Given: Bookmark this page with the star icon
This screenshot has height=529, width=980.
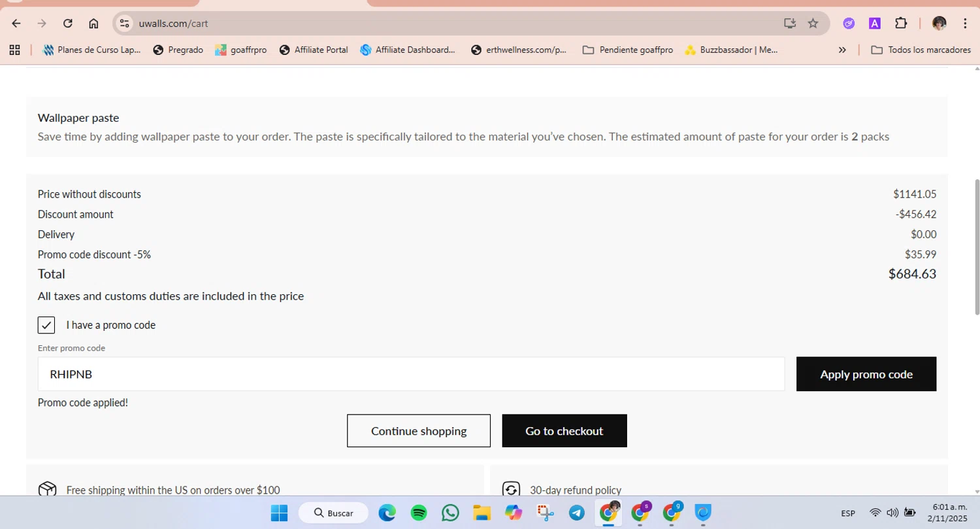Looking at the screenshot, I should coord(813,24).
